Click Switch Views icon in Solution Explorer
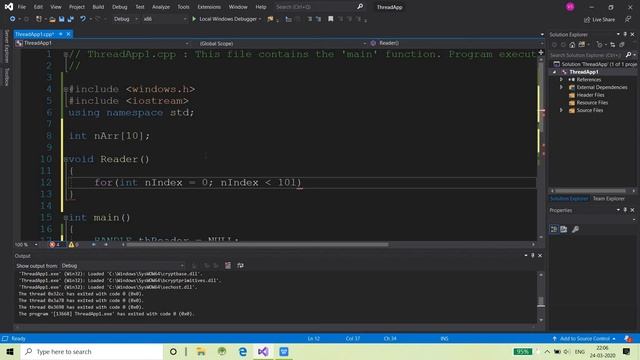640x360 pixels. click(582, 45)
